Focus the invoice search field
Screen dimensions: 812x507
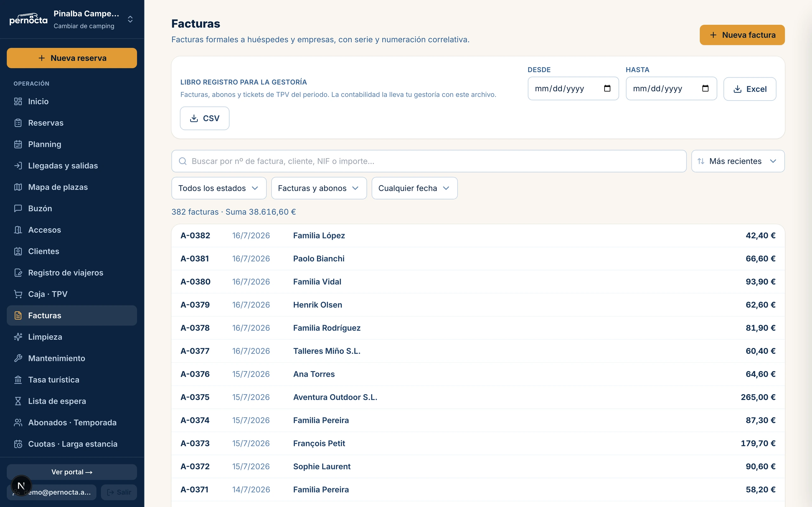pos(429,161)
